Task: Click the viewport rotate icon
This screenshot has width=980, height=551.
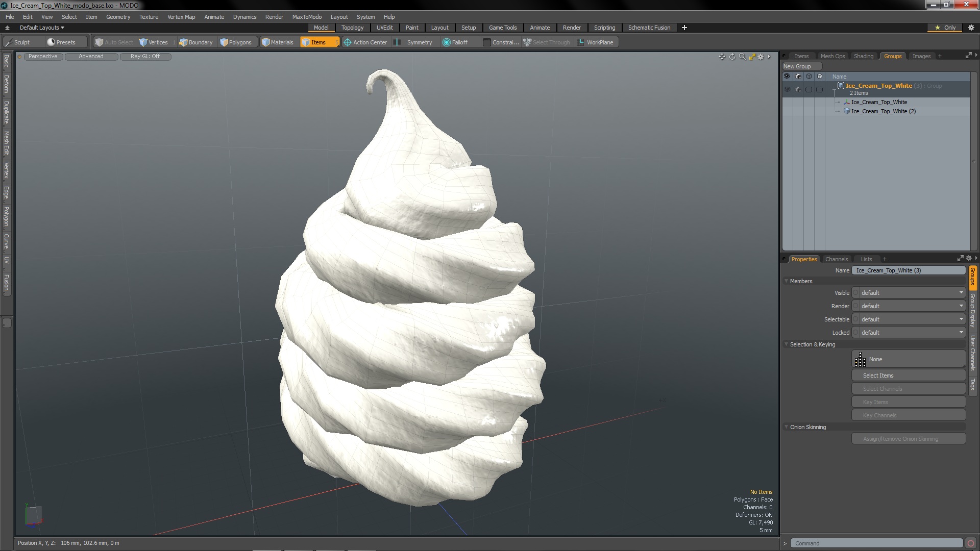Action: click(732, 57)
